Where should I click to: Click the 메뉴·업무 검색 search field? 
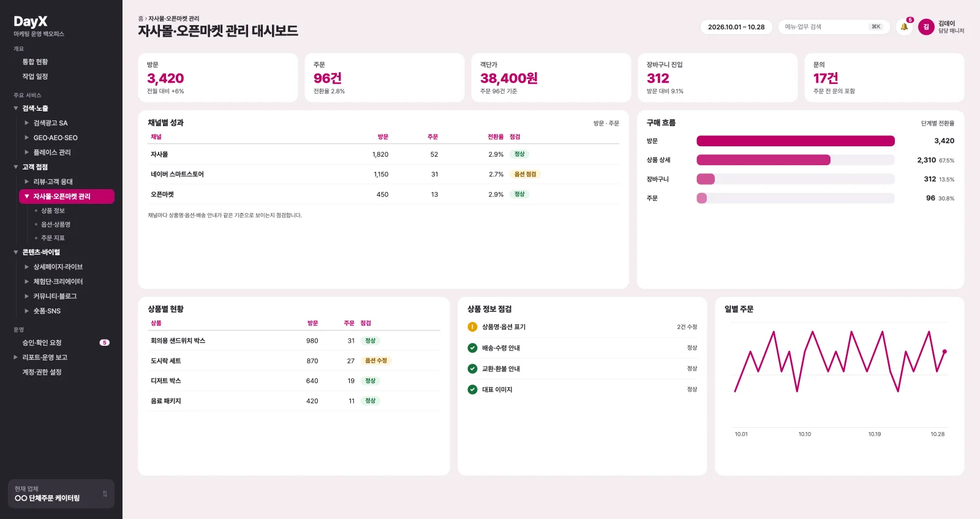pyautogui.click(x=834, y=27)
